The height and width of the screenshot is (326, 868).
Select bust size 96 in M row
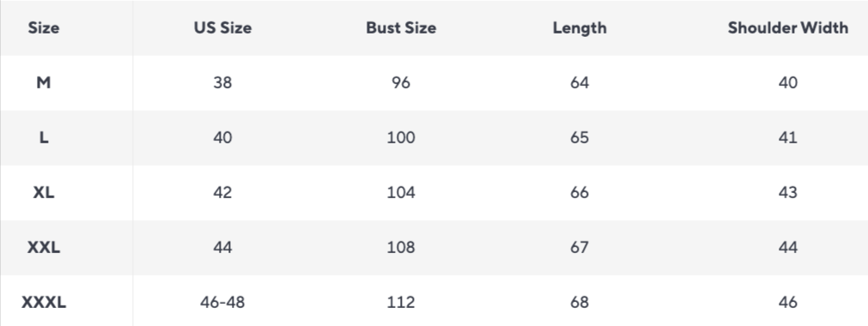401,82
